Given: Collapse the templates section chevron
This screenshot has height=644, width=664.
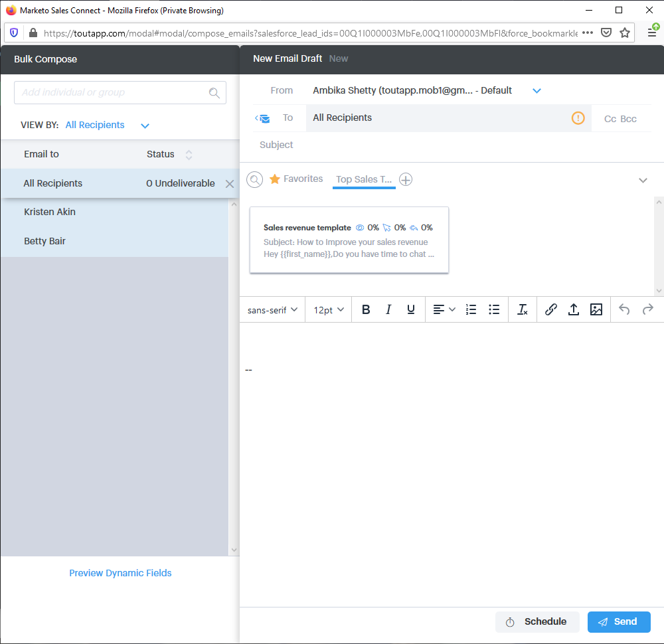Looking at the screenshot, I should [643, 181].
